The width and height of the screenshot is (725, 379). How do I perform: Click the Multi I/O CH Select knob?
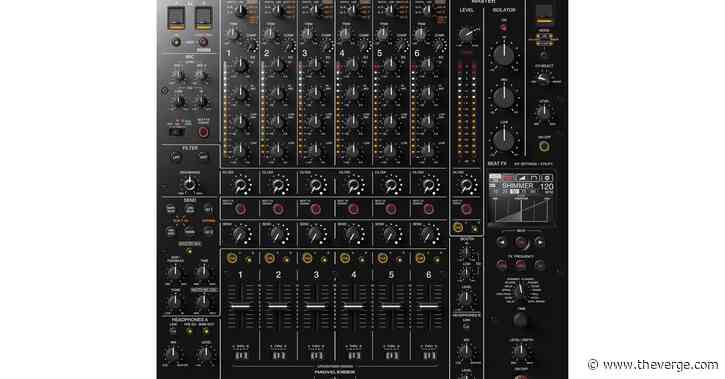544,78
